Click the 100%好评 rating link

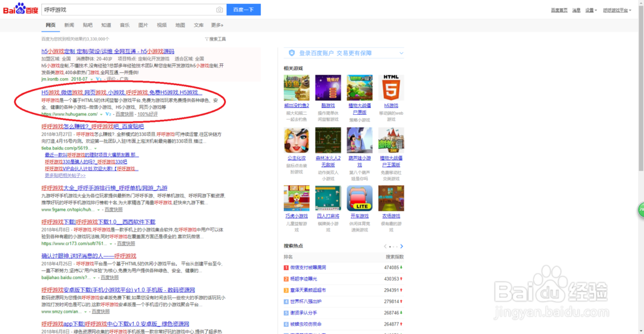pyautogui.click(x=147, y=114)
